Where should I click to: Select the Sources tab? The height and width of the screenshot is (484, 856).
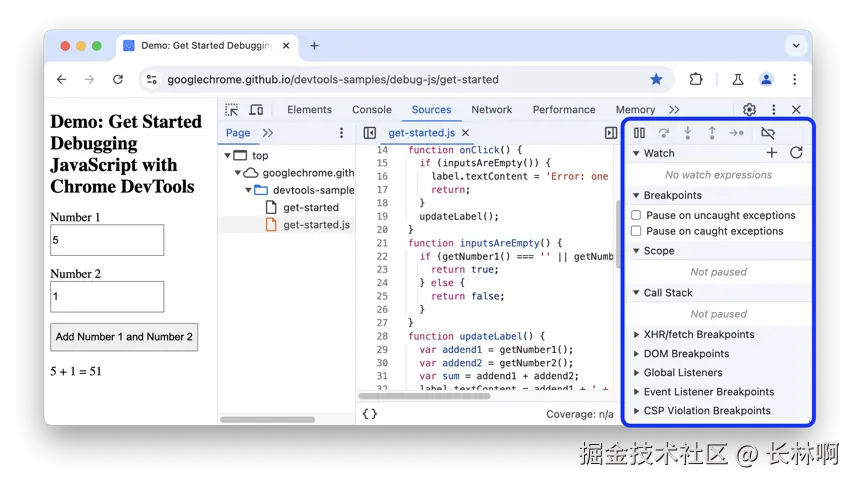coord(431,110)
